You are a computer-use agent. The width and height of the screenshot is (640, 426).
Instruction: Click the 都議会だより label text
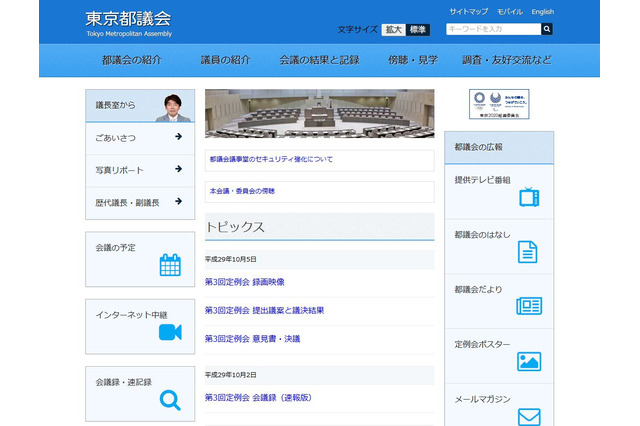(478, 289)
